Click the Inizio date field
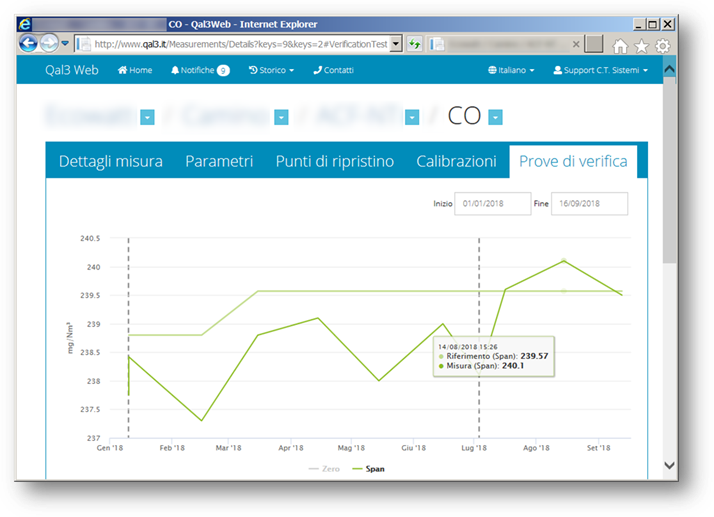The width and height of the screenshot is (714, 517). click(x=491, y=203)
